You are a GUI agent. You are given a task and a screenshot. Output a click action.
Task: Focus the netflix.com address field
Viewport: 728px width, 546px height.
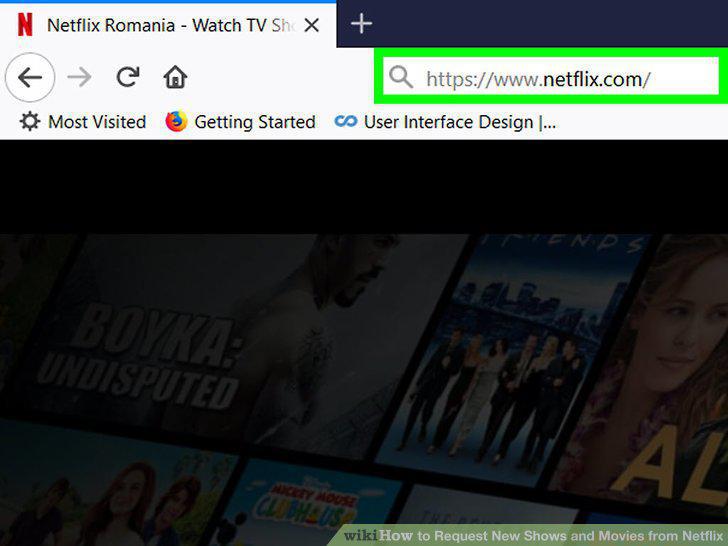click(x=551, y=76)
